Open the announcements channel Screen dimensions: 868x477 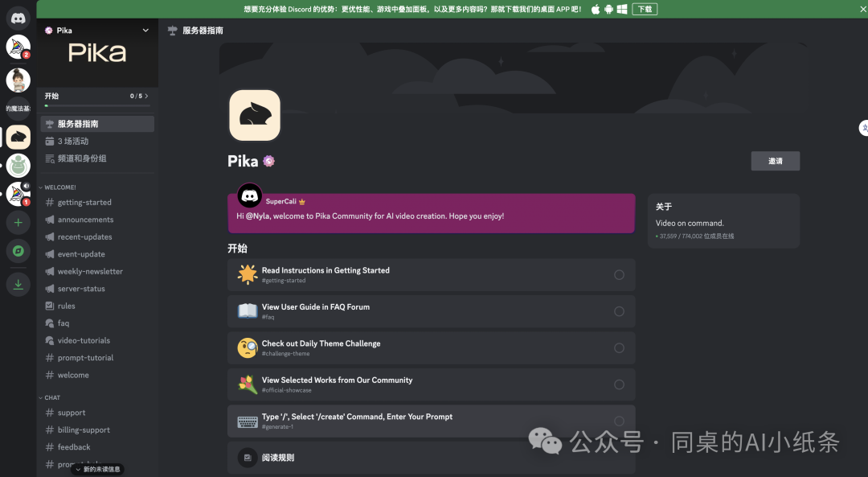pos(97,220)
